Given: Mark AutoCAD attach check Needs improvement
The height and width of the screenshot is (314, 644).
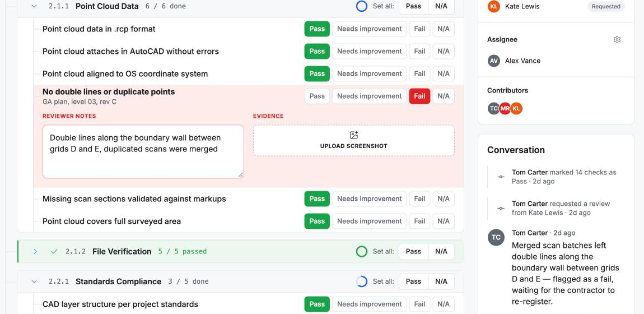Looking at the screenshot, I should pos(369,52).
